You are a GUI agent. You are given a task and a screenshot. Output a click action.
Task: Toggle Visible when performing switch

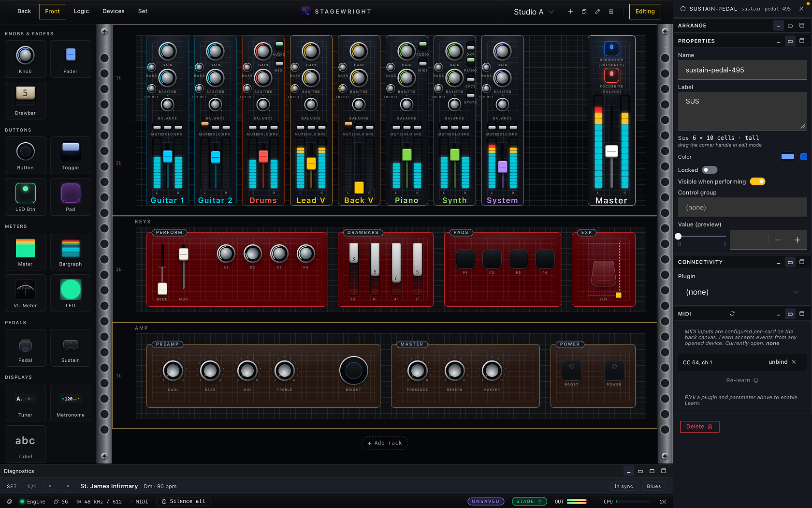pyautogui.click(x=757, y=181)
